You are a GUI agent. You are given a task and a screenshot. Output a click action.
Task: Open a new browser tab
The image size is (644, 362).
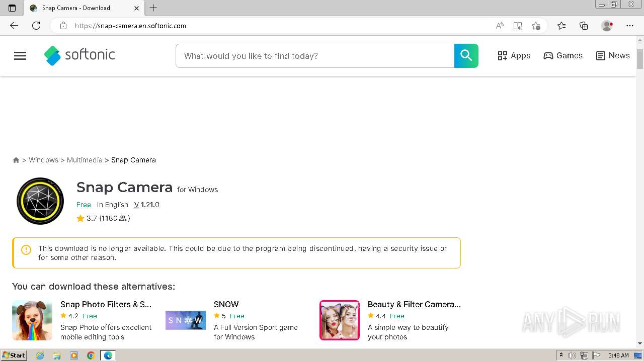click(153, 8)
